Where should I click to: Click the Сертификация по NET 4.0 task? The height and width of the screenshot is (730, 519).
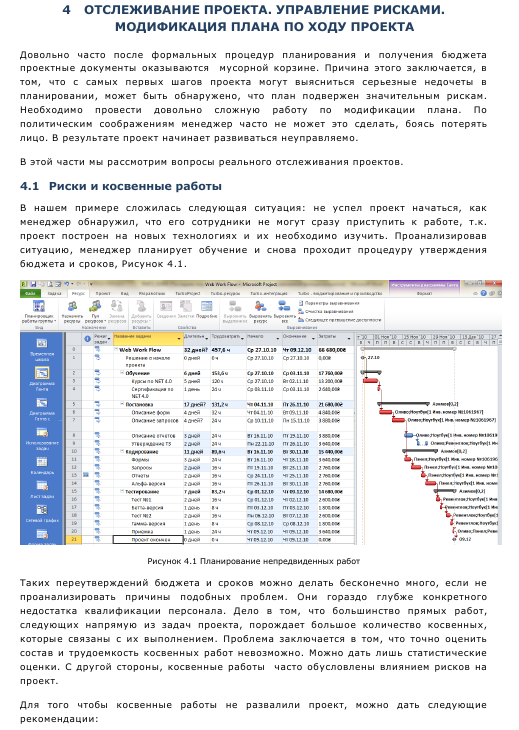(x=152, y=392)
